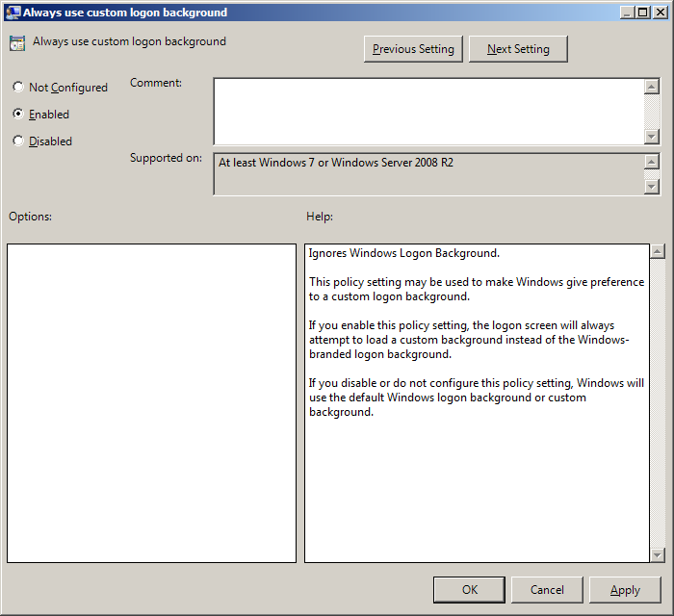Click the Help pane scroll up arrow

click(x=658, y=252)
